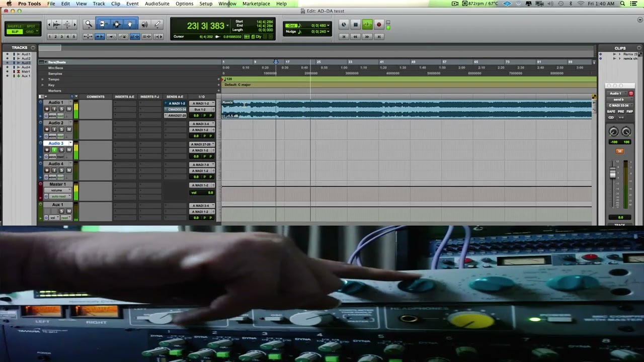
Task: Click the main counter display 23|3|383
Action: pos(205,26)
